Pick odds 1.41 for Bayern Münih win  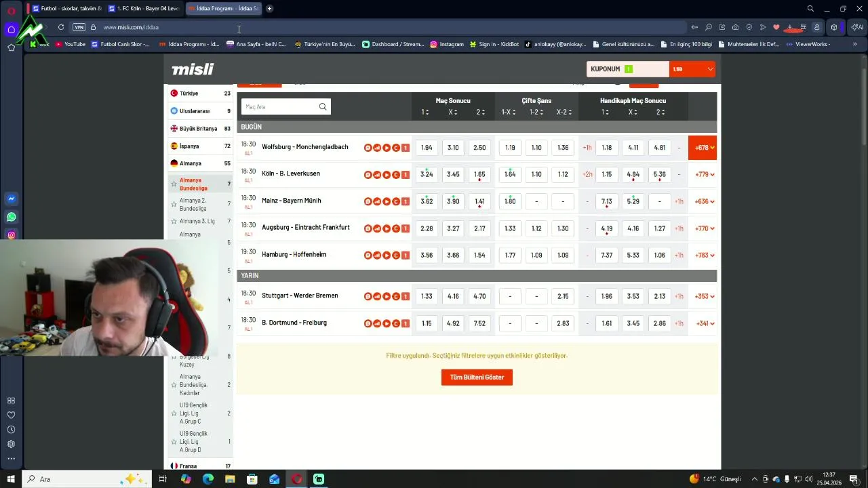pos(479,201)
